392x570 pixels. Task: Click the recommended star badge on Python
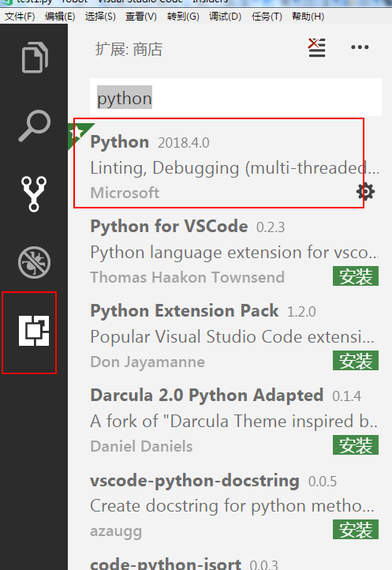click(77, 133)
